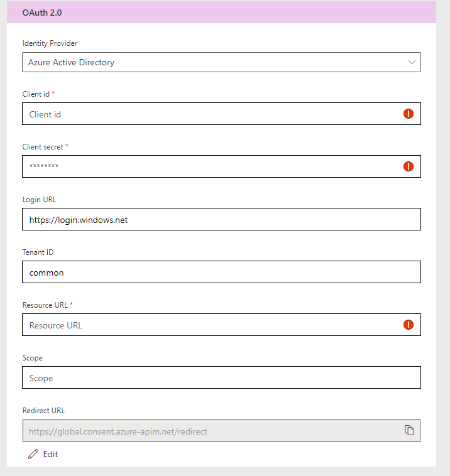Open the Identity Provider dropdown
This screenshot has height=476, width=450.
pos(221,62)
